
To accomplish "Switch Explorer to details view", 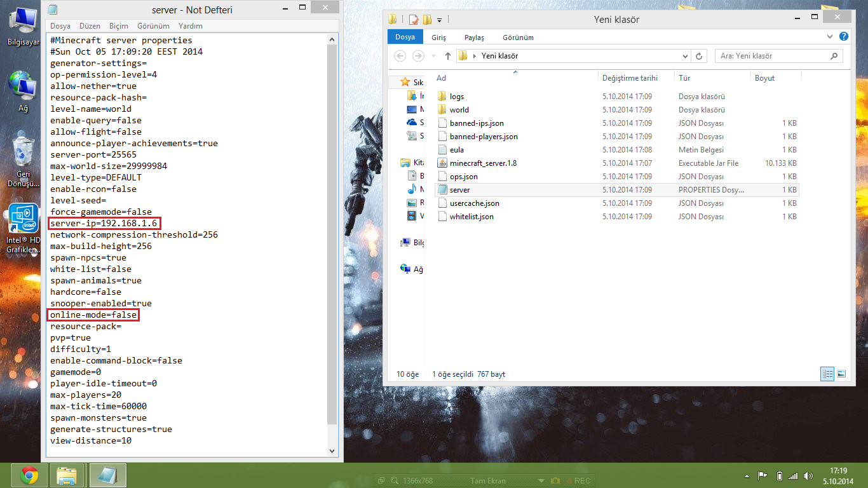I will click(828, 374).
